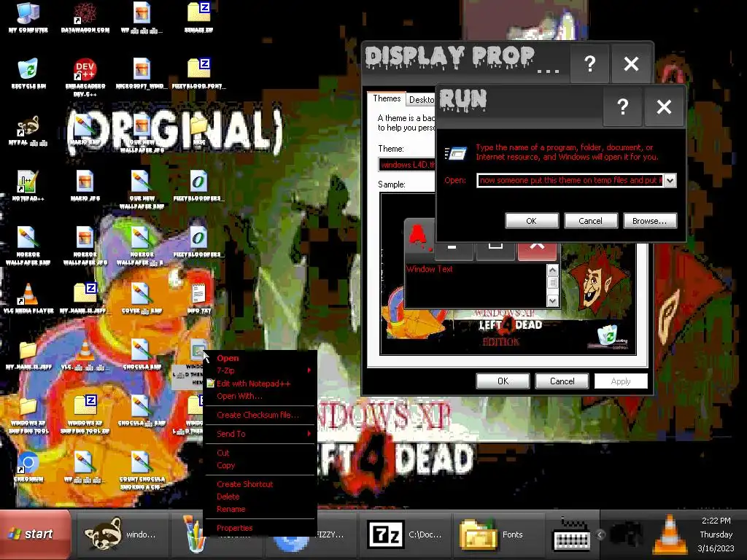Choose Copy in the context menu
Image resolution: width=747 pixels, height=560 pixels.
[260, 465]
